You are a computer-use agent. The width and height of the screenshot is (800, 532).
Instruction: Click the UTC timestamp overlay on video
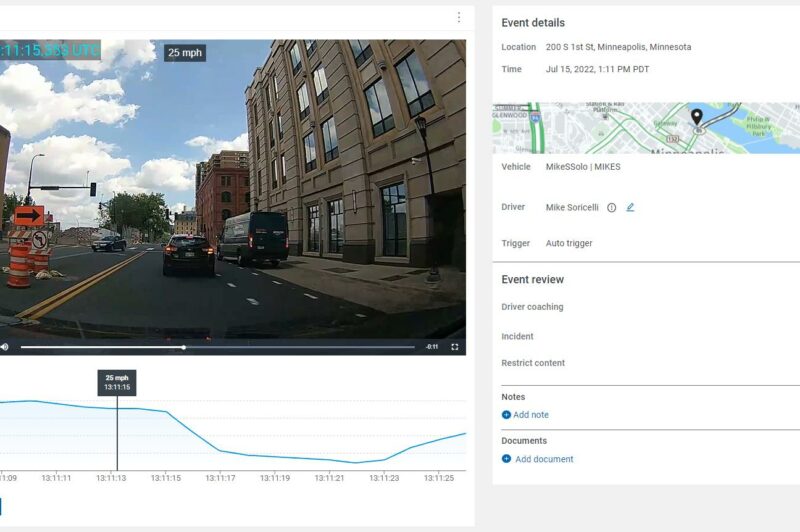pos(50,50)
